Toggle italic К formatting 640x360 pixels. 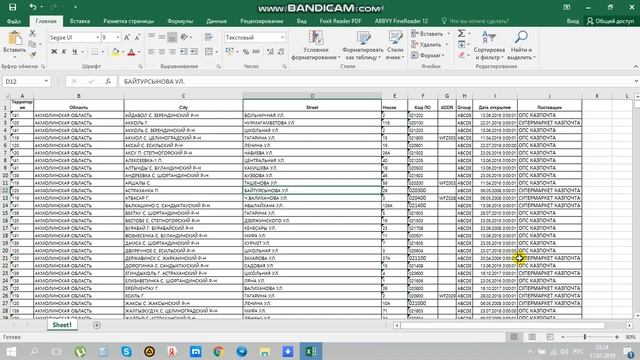pos(64,52)
